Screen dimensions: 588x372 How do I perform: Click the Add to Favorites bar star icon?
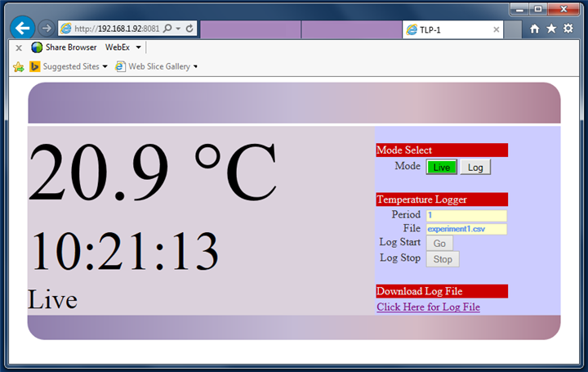pos(18,67)
